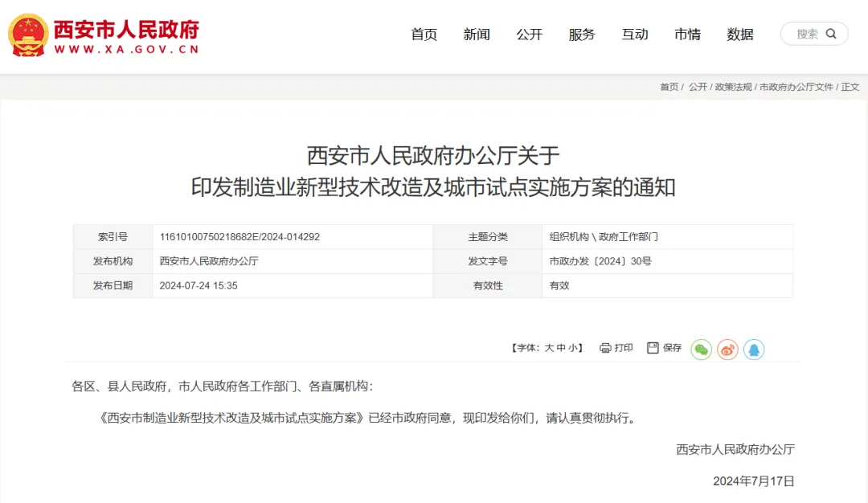This screenshot has height=503, width=868.
Task: Share via the green WeChat icon
Action: click(701, 350)
